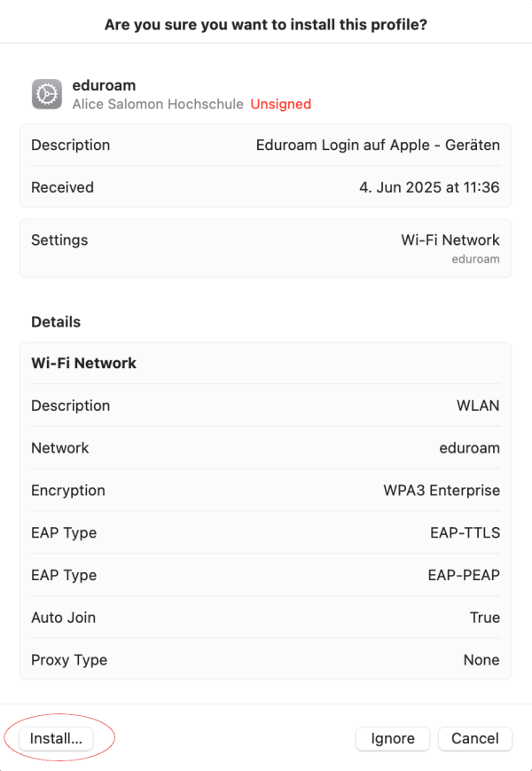Click the dialog title question text
The width and height of the screenshot is (532, 771).
pyautogui.click(x=266, y=24)
